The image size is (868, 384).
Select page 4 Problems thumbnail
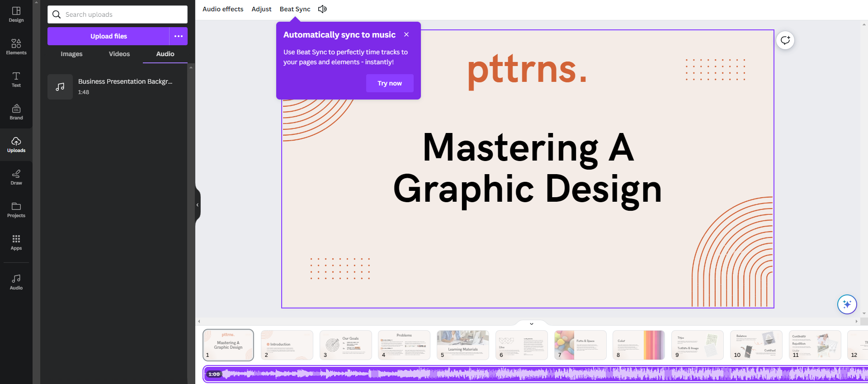[404, 345]
